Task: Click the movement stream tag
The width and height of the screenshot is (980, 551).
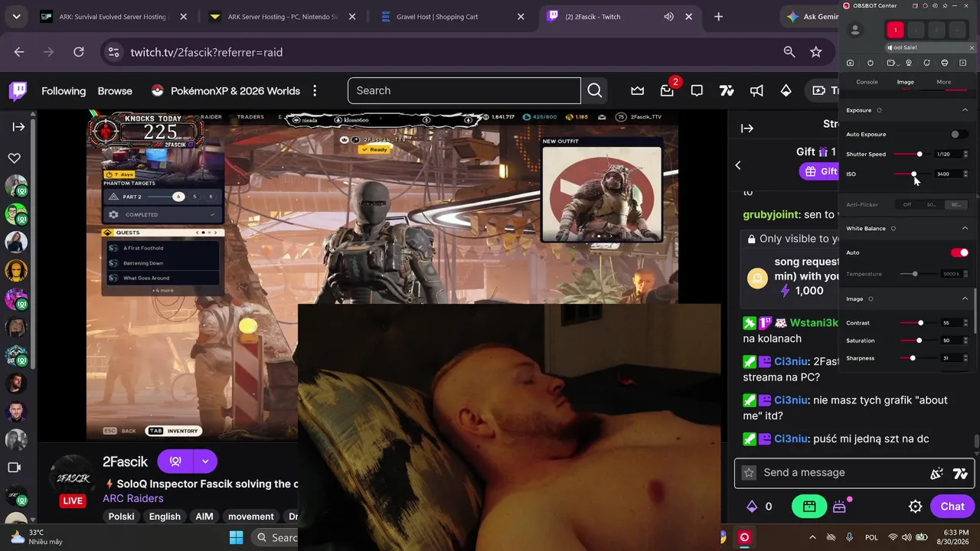Action: [251, 517]
